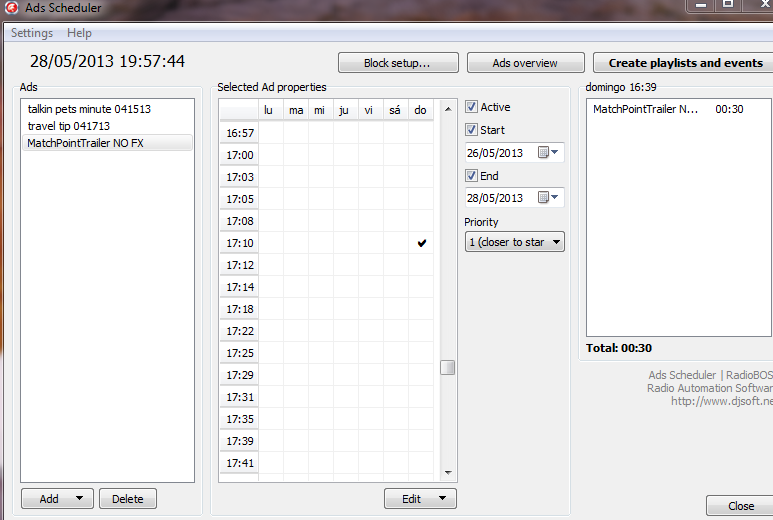
Task: Select the 17:22 time row header
Action: (x=239, y=331)
